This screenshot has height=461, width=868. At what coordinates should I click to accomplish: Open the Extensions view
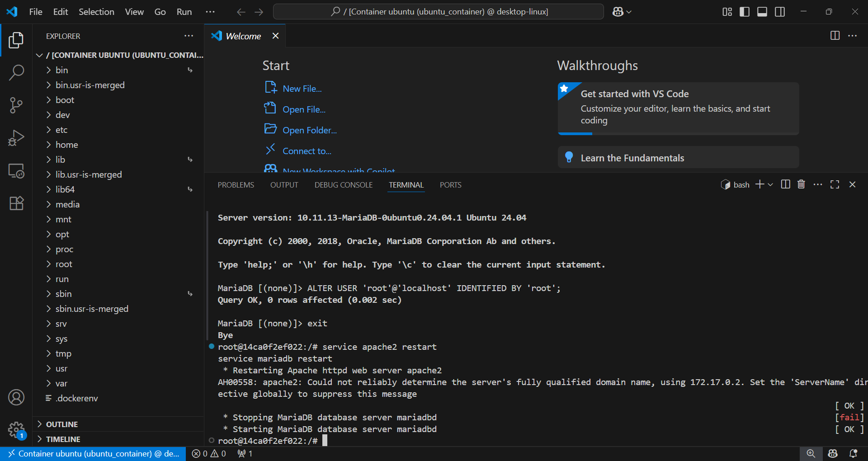[16, 203]
